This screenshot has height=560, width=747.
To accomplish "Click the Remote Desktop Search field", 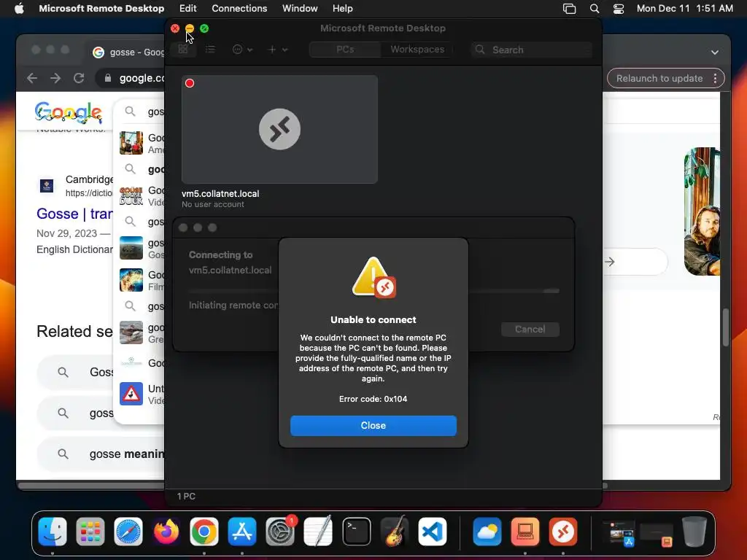I will point(532,50).
